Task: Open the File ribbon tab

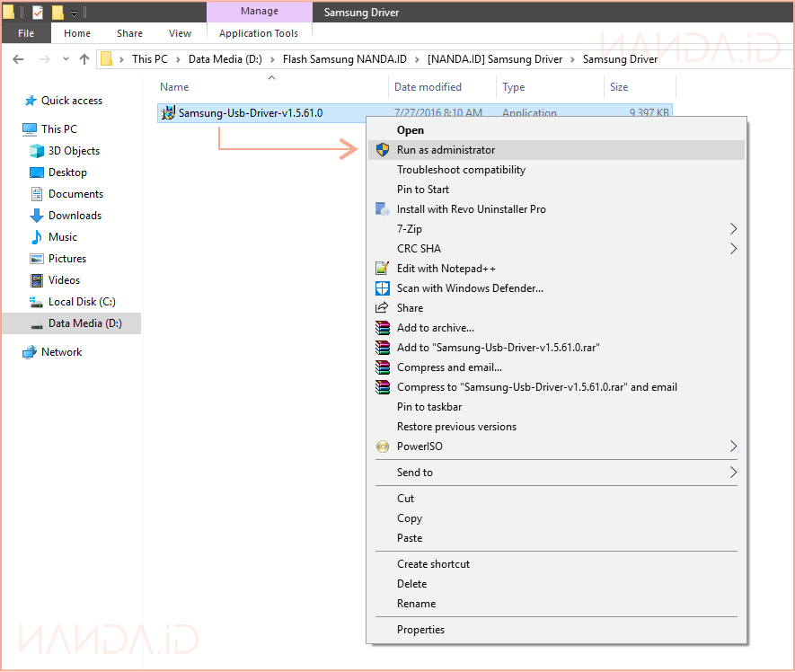Action: click(x=26, y=33)
